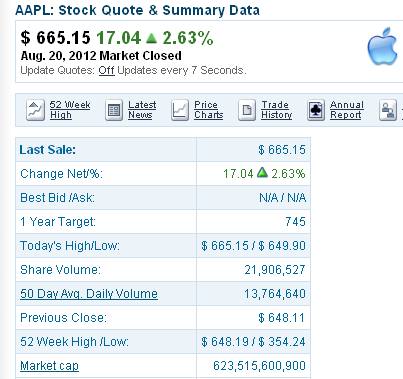This screenshot has width=403, height=379.
Task: Click the green triangle in Change Net/% row
Action: pos(262,172)
